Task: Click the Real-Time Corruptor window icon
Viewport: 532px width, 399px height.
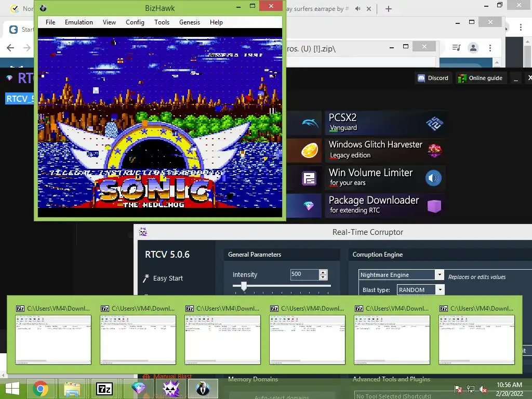Action: coord(143,232)
